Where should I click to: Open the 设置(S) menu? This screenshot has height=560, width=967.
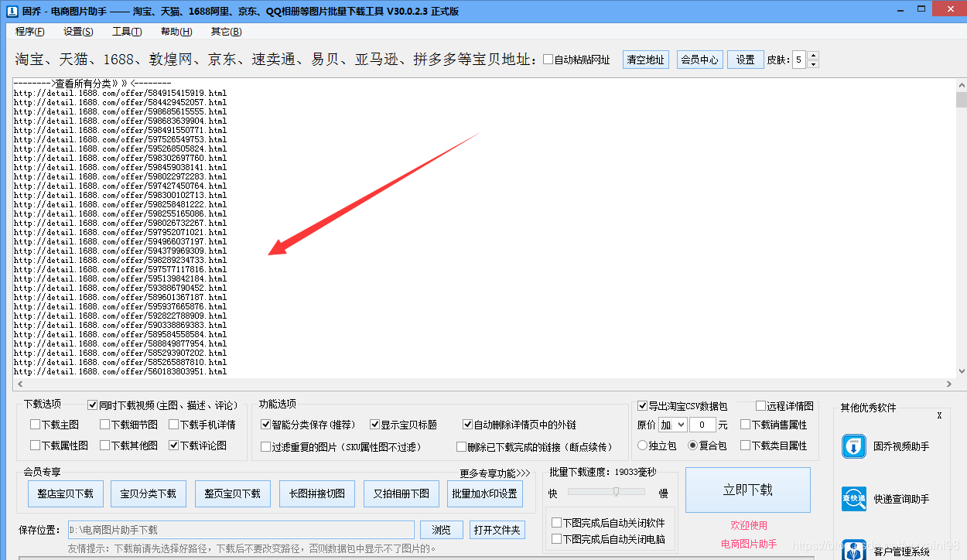[x=78, y=32]
